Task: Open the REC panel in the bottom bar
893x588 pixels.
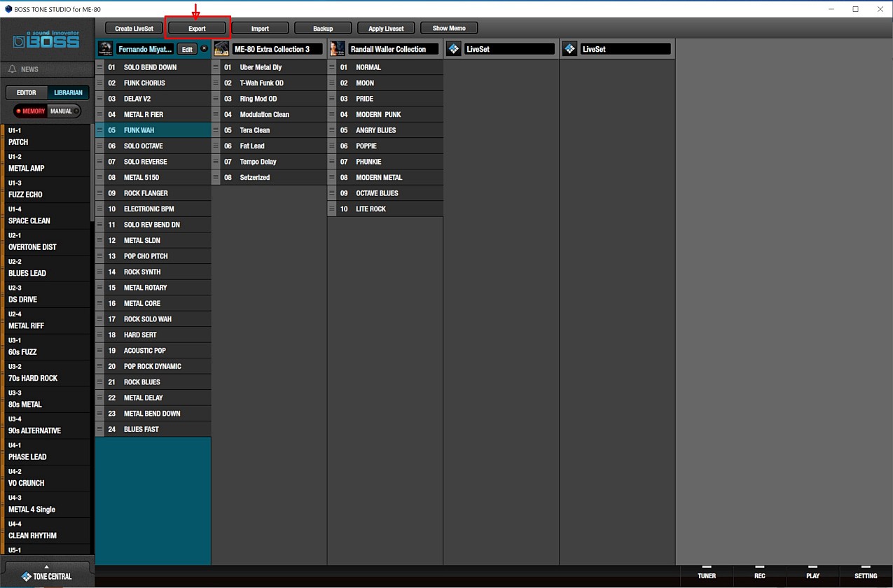Action: tap(759, 573)
